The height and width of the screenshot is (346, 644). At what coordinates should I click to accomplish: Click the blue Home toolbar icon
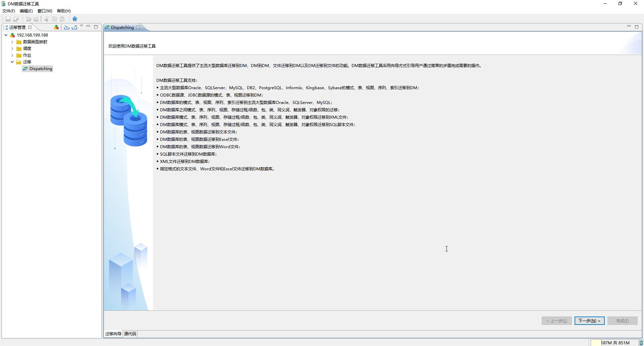tap(75, 19)
